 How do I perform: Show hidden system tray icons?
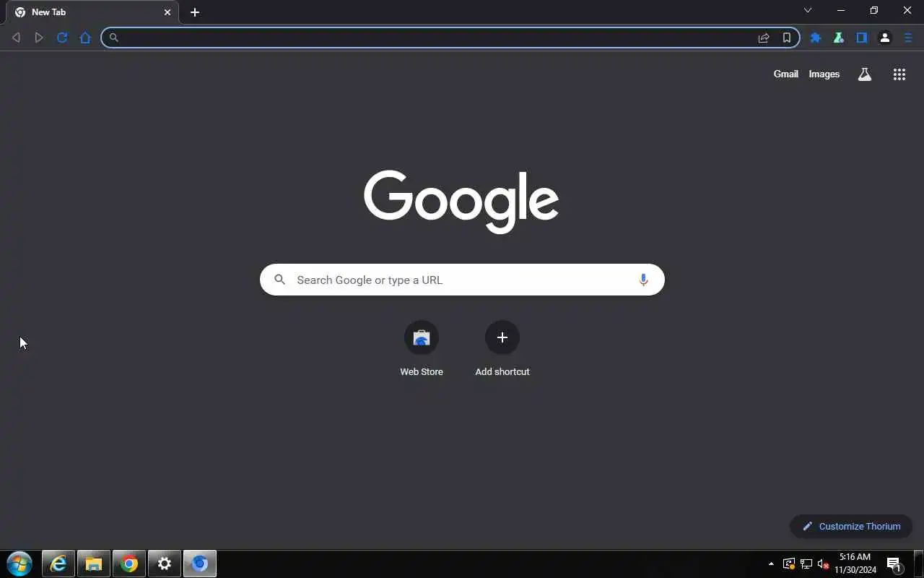click(x=771, y=564)
